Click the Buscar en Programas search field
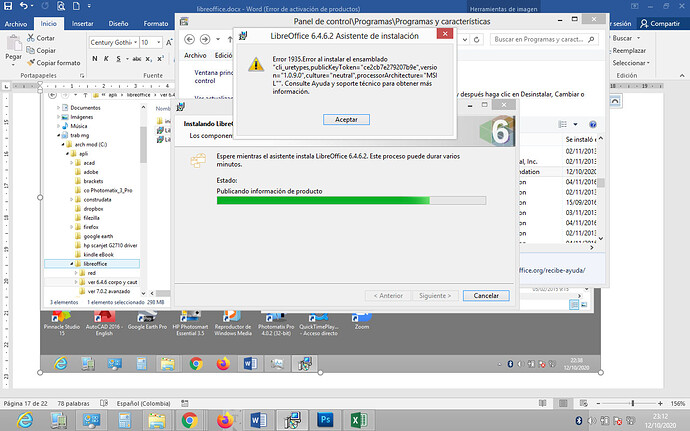The width and height of the screenshot is (690, 431). point(544,40)
